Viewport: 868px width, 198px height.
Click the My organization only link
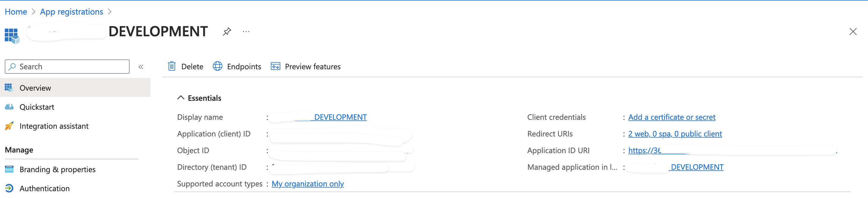coord(307,183)
